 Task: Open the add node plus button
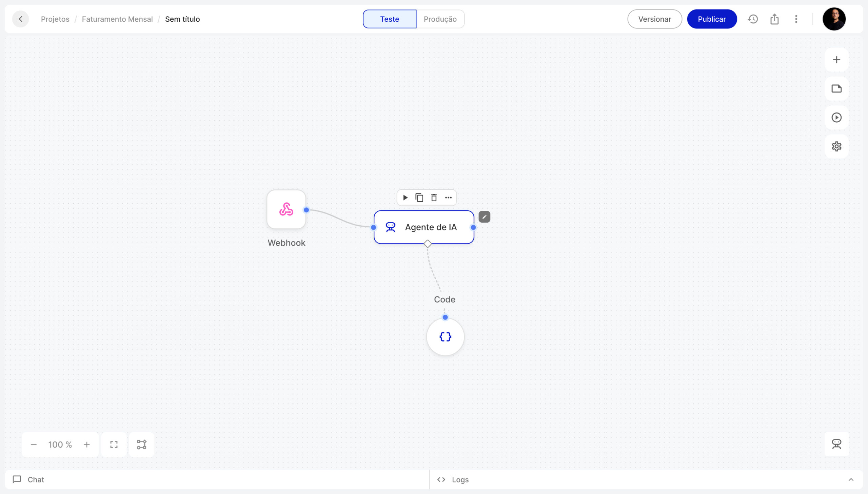pyautogui.click(x=836, y=60)
